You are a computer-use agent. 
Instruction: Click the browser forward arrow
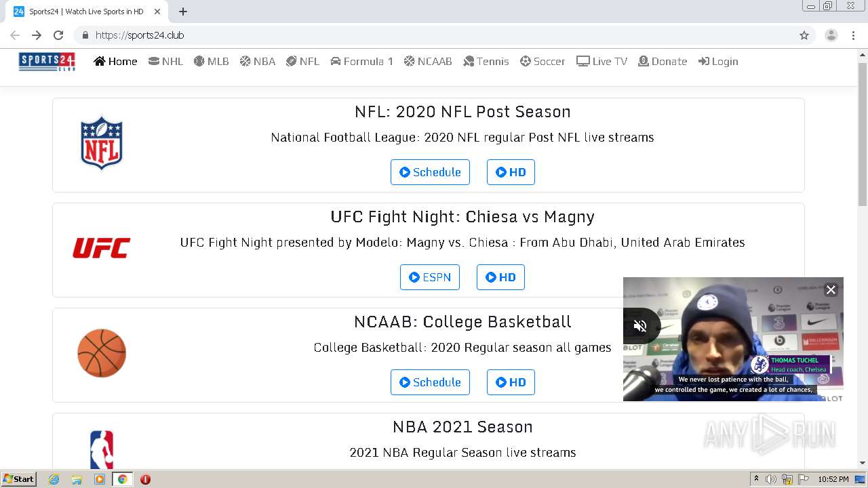click(x=37, y=35)
